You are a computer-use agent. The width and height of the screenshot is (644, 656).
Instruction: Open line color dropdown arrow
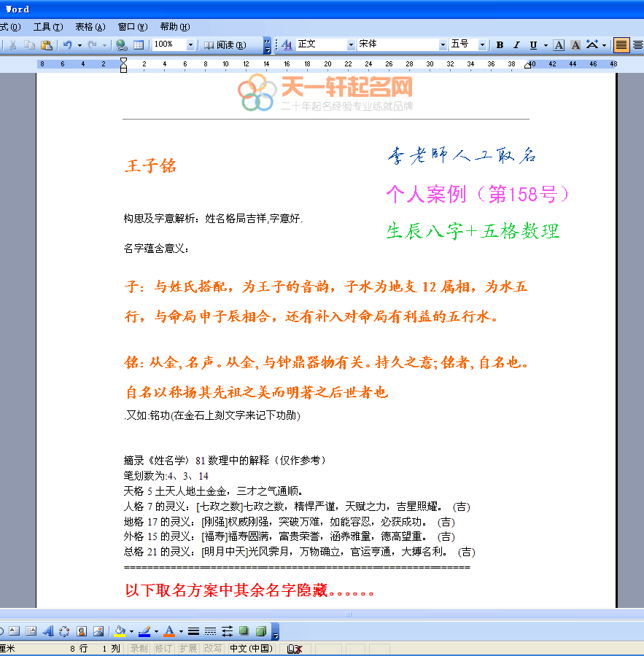tap(156, 631)
